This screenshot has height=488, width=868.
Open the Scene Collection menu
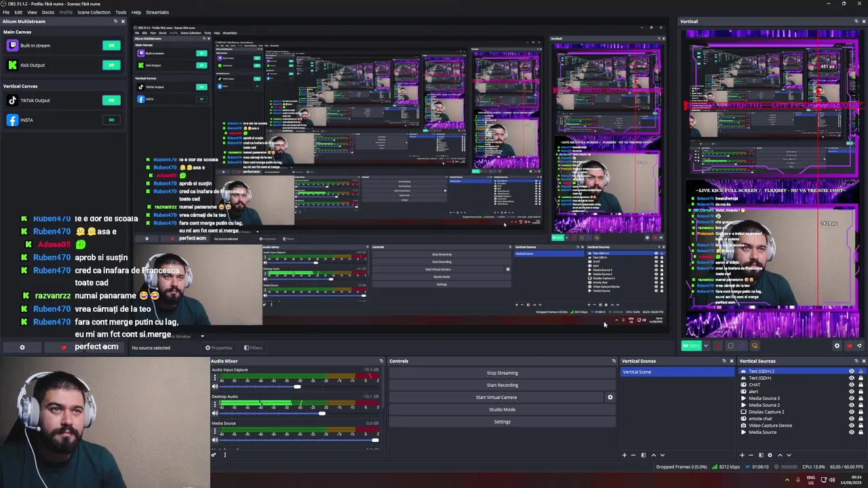tap(94, 12)
